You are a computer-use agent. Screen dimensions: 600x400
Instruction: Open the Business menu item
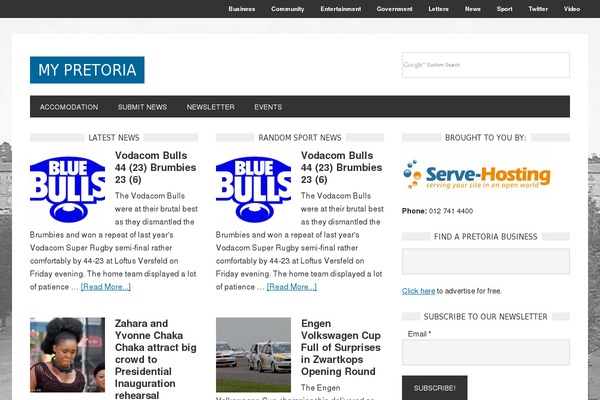coord(241,9)
